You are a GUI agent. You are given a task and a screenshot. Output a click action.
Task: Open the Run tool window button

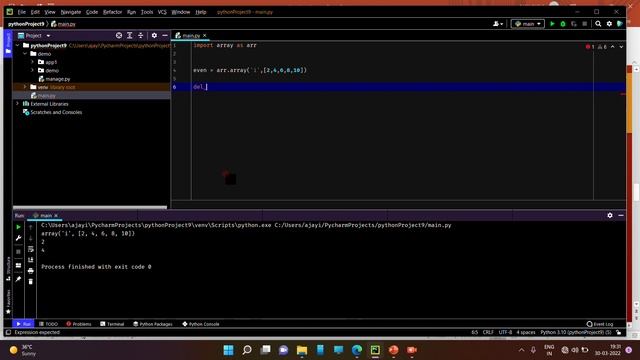pyautogui.click(x=23, y=324)
